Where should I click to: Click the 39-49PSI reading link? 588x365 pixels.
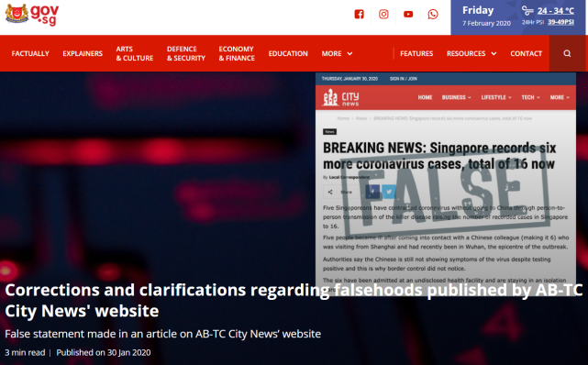pyautogui.click(x=560, y=22)
